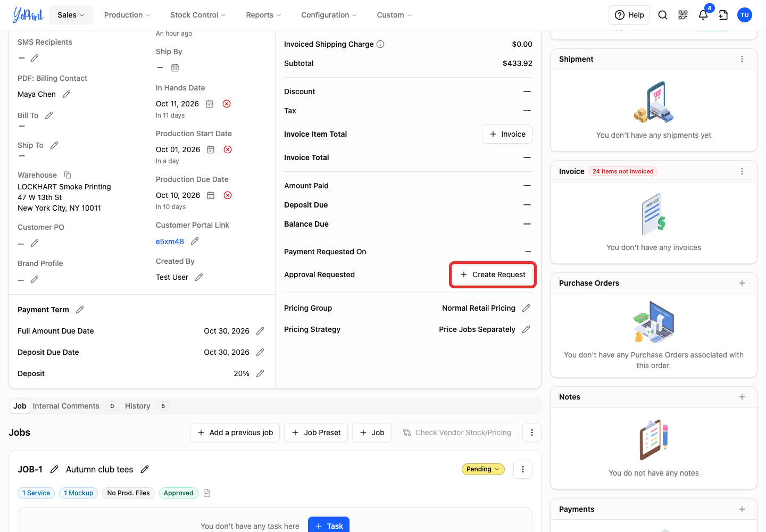The image size is (766, 532).
Task: Edit the Payment Term
Action: click(x=80, y=310)
